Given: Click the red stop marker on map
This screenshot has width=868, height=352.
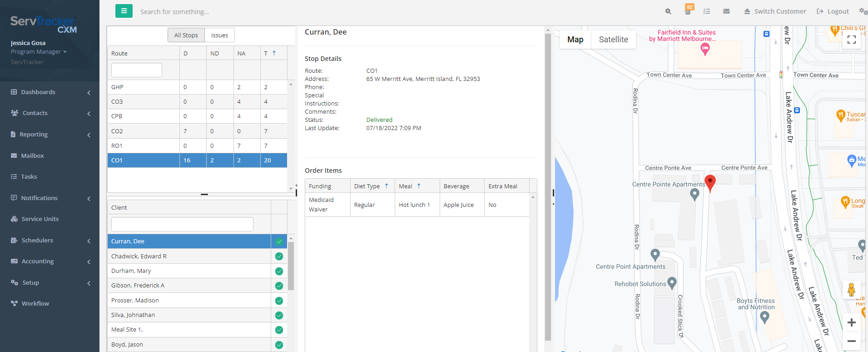Looking at the screenshot, I should point(710,183).
